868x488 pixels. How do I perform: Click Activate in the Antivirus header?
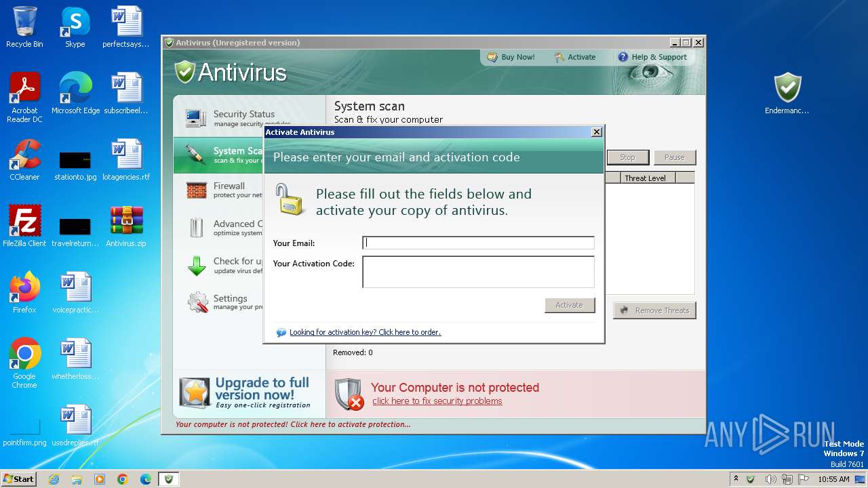pyautogui.click(x=575, y=57)
